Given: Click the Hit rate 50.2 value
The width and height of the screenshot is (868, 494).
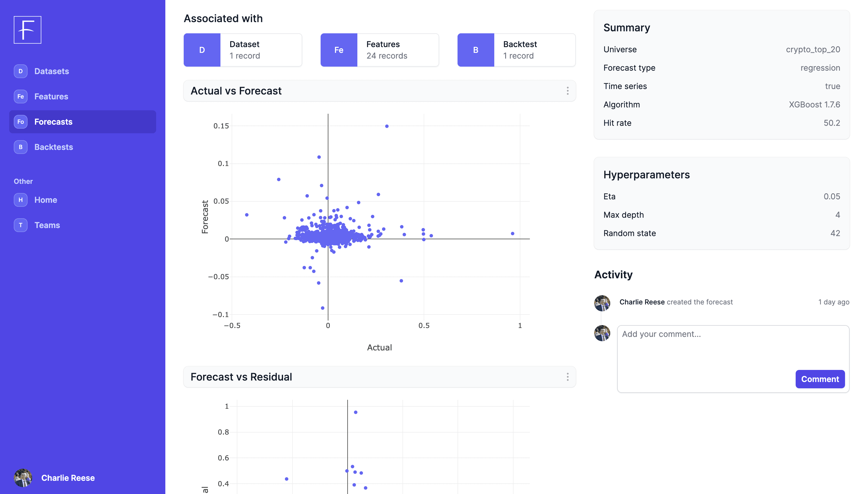Looking at the screenshot, I should coord(832,123).
